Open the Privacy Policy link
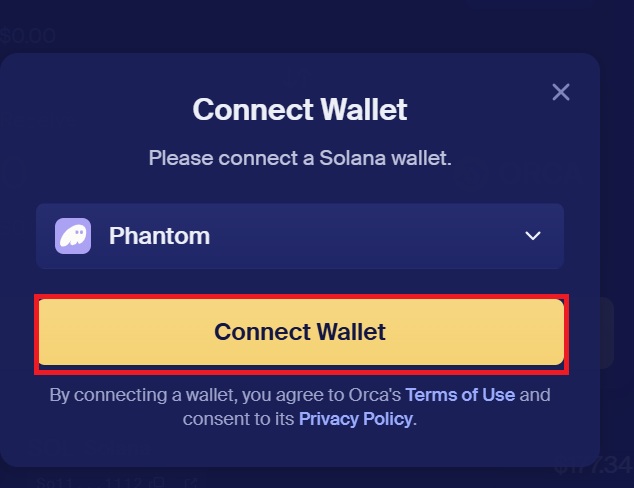This screenshot has height=488, width=634. pyautogui.click(x=356, y=419)
